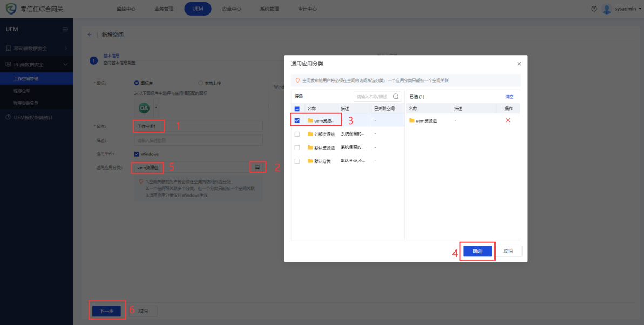Click the help question mark icon in header

[x=594, y=9]
